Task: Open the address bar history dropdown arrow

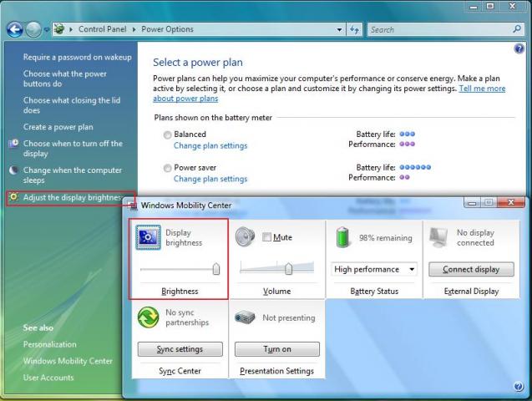Action: coord(339,30)
